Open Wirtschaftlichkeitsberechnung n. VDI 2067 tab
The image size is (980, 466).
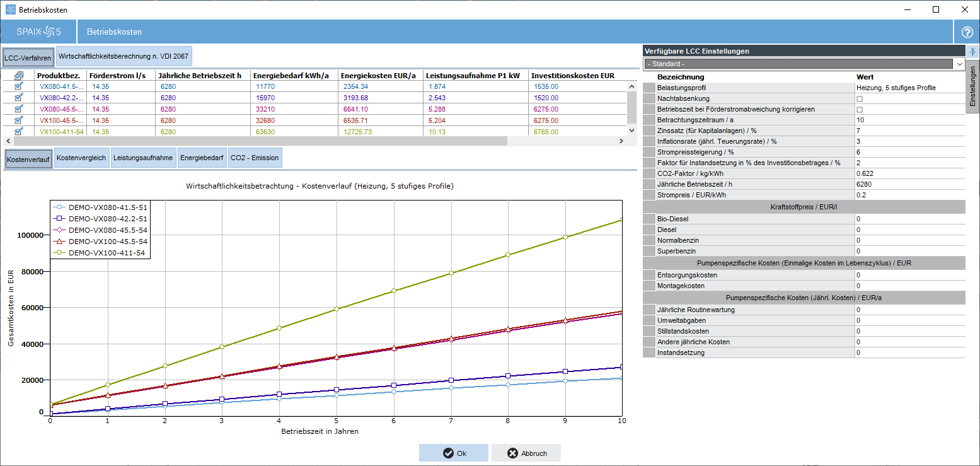[x=124, y=56]
